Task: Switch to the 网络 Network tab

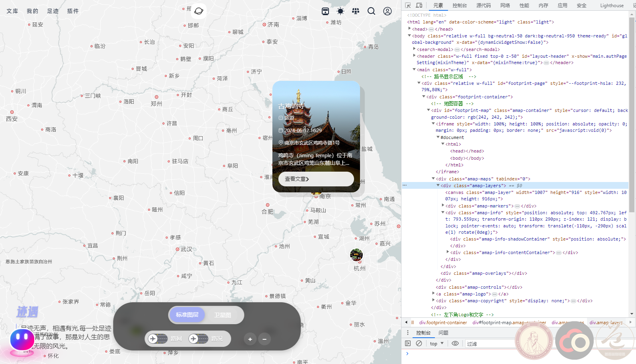Action: coord(505,5)
